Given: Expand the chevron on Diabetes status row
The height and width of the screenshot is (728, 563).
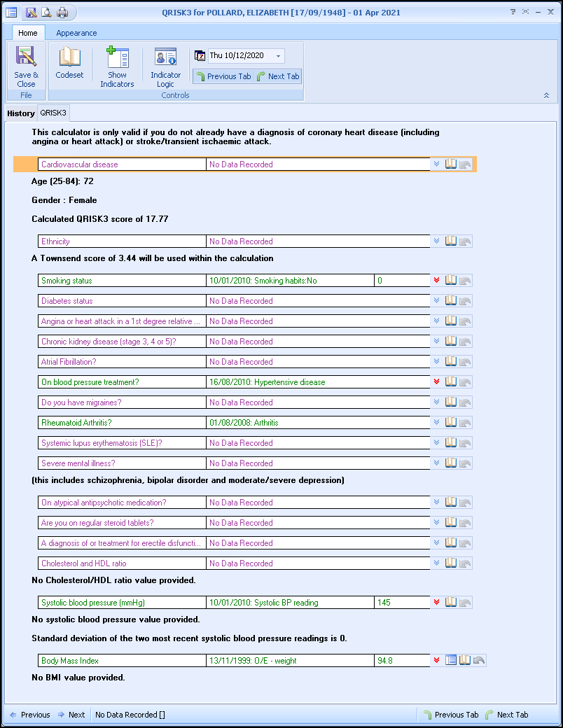Looking at the screenshot, I should 436,301.
